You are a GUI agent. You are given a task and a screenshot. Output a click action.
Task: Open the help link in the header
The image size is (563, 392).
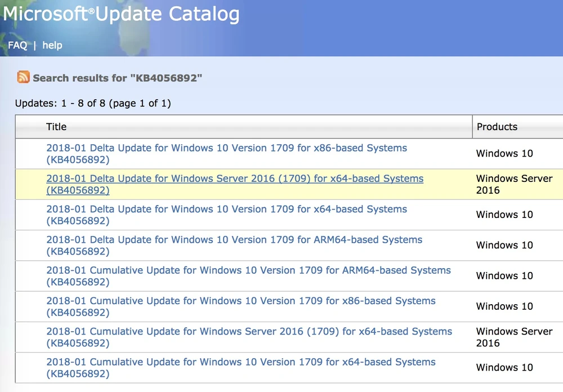52,45
